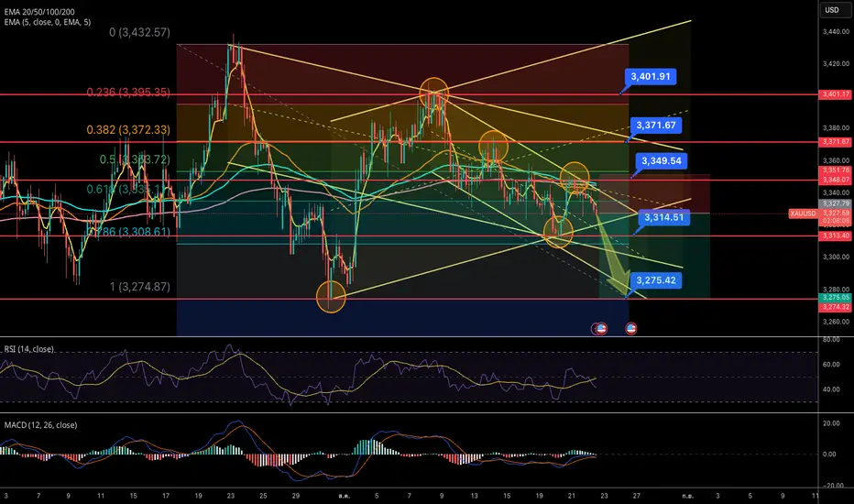The width and height of the screenshot is (854, 504).
Task: Select the green downward projection arrow
Action: [613, 253]
